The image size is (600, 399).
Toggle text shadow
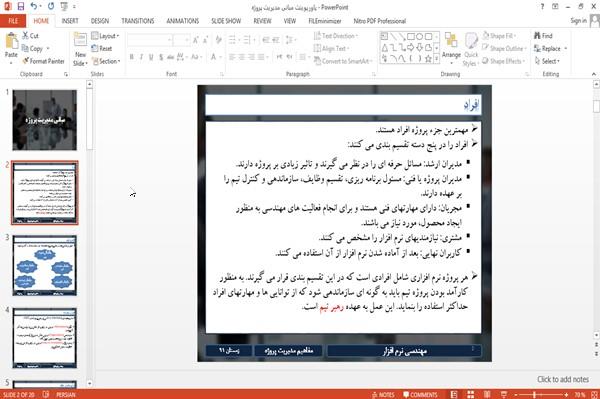coord(161,57)
